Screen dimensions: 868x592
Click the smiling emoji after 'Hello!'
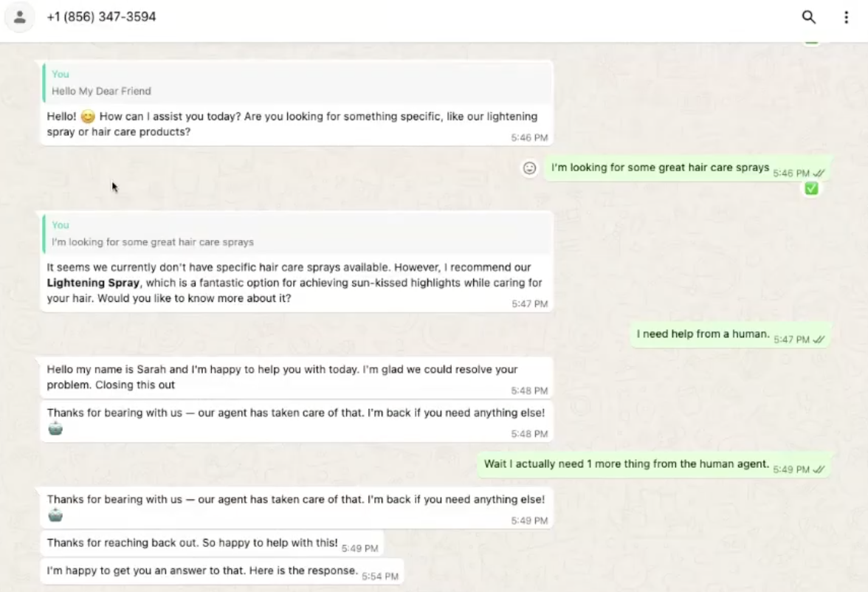[x=88, y=117]
